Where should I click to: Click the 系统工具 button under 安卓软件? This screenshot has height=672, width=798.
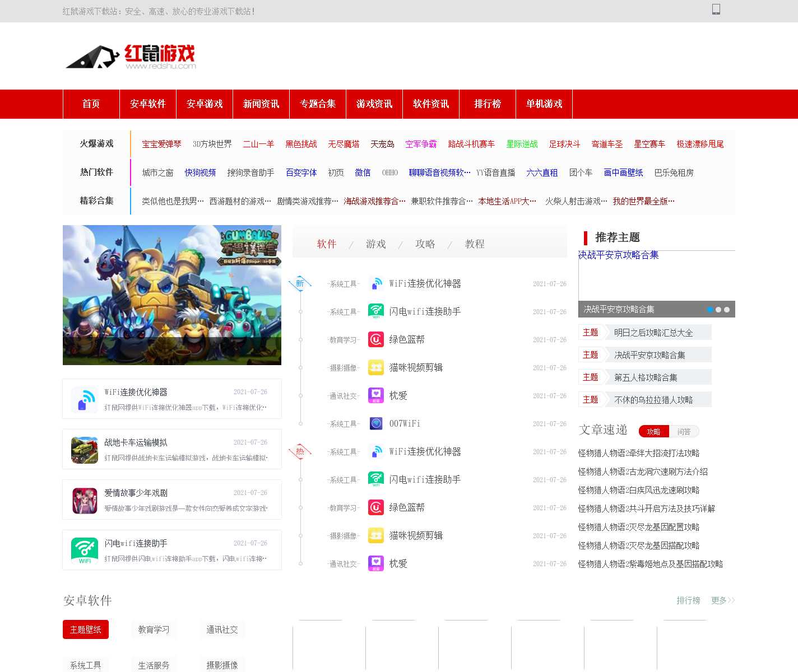point(86,665)
